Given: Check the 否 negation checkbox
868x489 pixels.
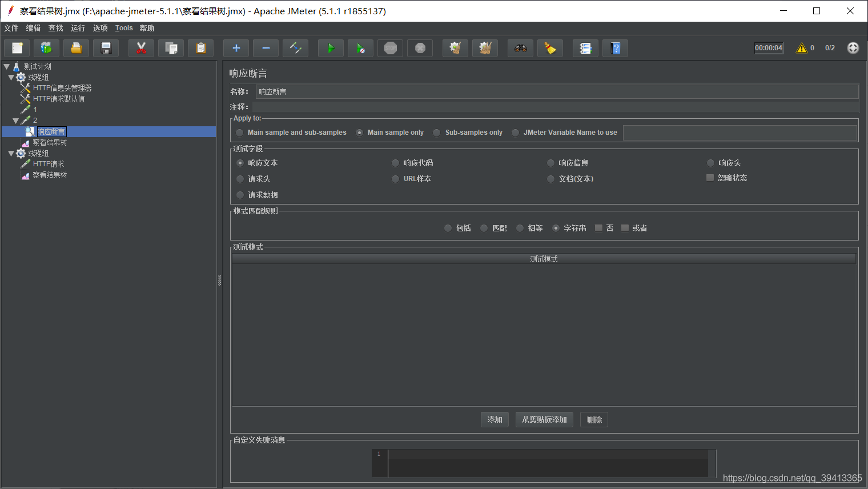Looking at the screenshot, I should point(598,228).
